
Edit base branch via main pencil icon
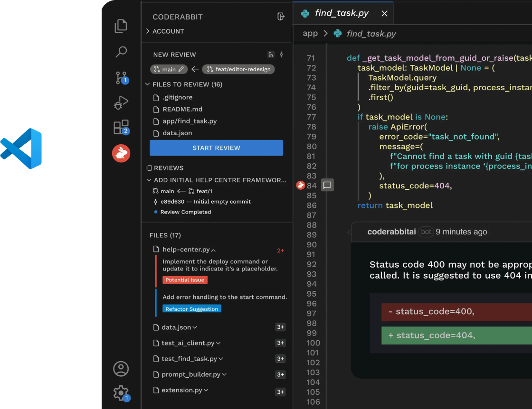point(181,69)
